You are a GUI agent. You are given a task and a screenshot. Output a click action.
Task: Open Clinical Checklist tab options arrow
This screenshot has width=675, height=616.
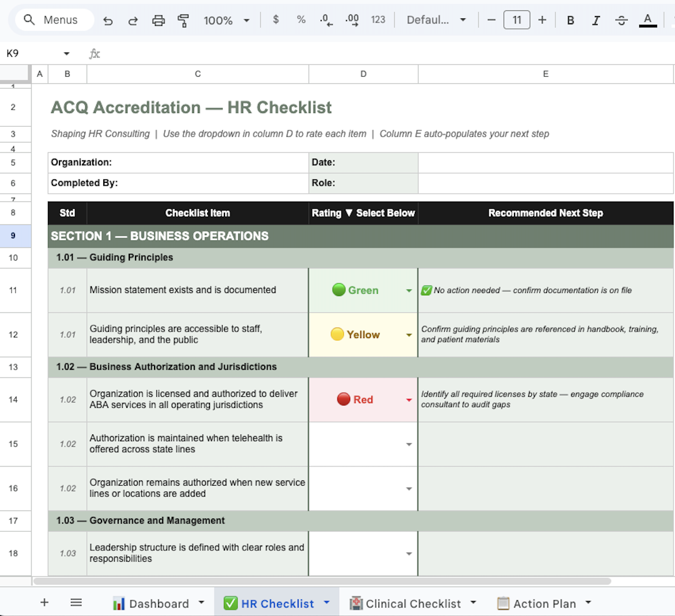[x=473, y=602]
